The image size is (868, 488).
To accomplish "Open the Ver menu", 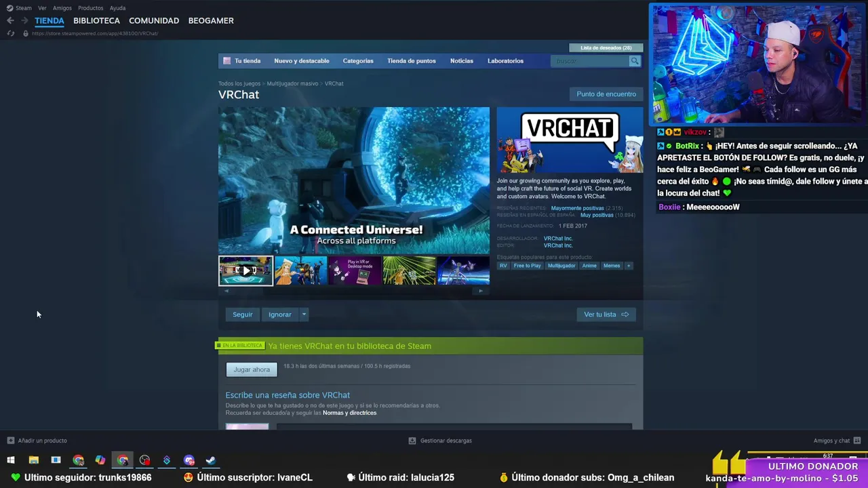I will 42,8.
